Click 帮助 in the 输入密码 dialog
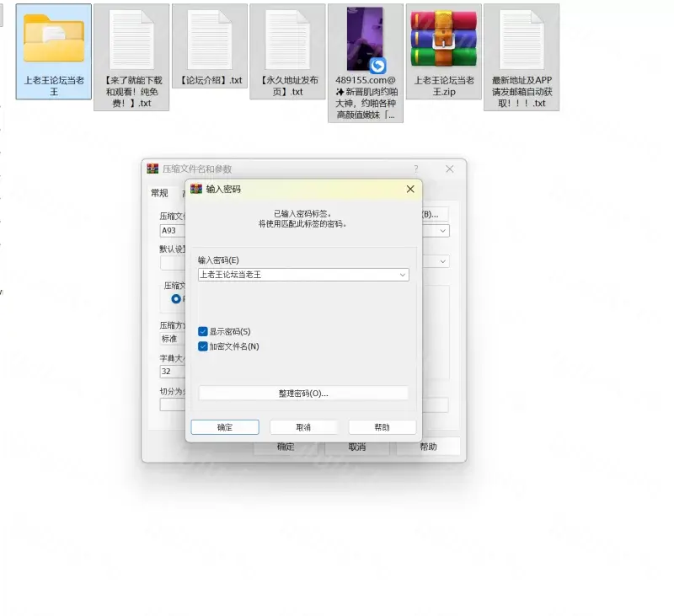Viewport: 674px width, 616px height. tap(382, 427)
